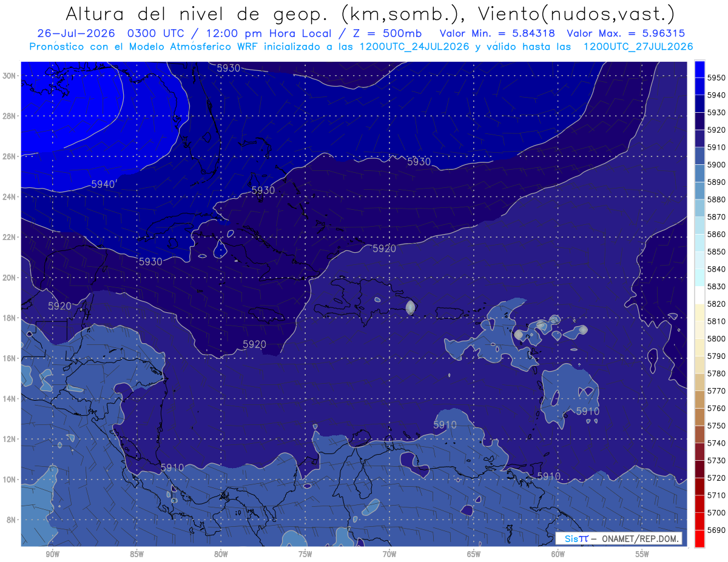Click the 5740 colorbar tick label
The width and height of the screenshot is (728, 562).
tap(716, 443)
